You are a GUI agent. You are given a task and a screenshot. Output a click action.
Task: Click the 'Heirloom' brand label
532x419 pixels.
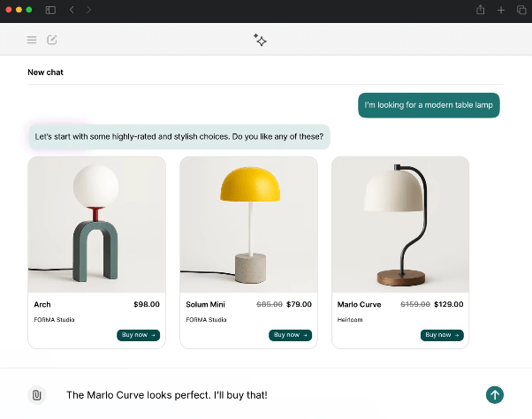[x=350, y=320]
